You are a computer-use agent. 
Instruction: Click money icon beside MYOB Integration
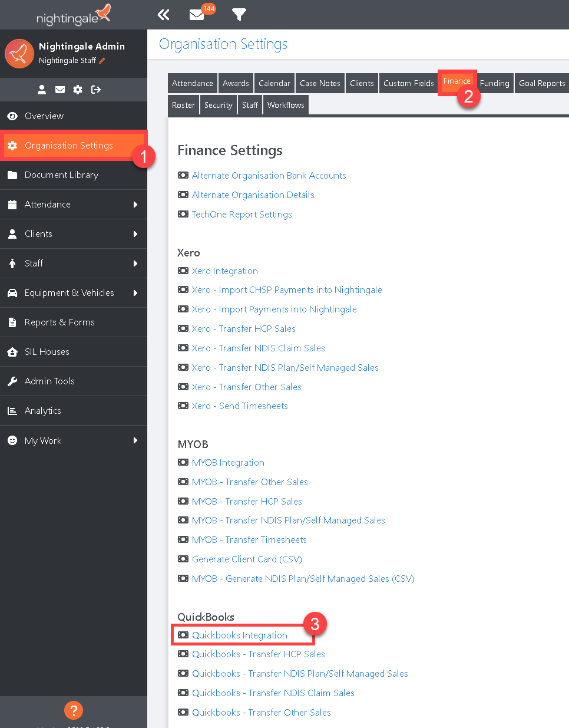click(x=183, y=462)
